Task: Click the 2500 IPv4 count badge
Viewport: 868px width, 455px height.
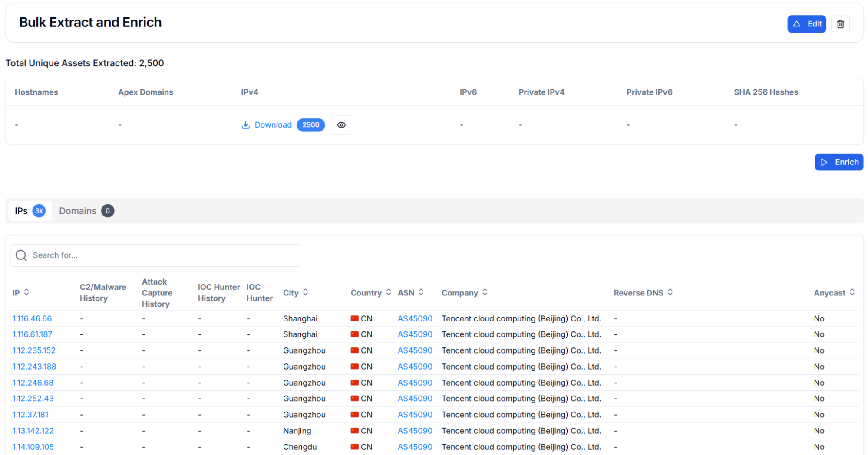Action: tap(310, 125)
